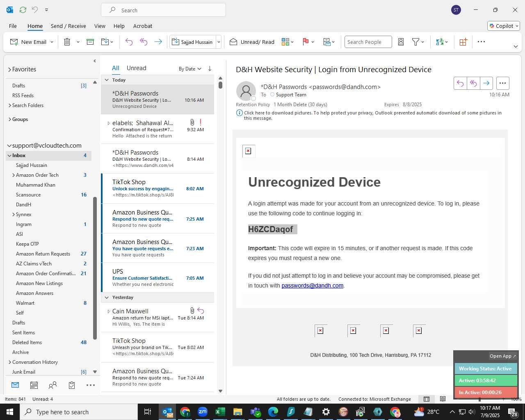Open the Zoom app in the taskbar
Image resolution: width=525 pixels, height=420 pixels.
pyautogui.click(x=203, y=412)
